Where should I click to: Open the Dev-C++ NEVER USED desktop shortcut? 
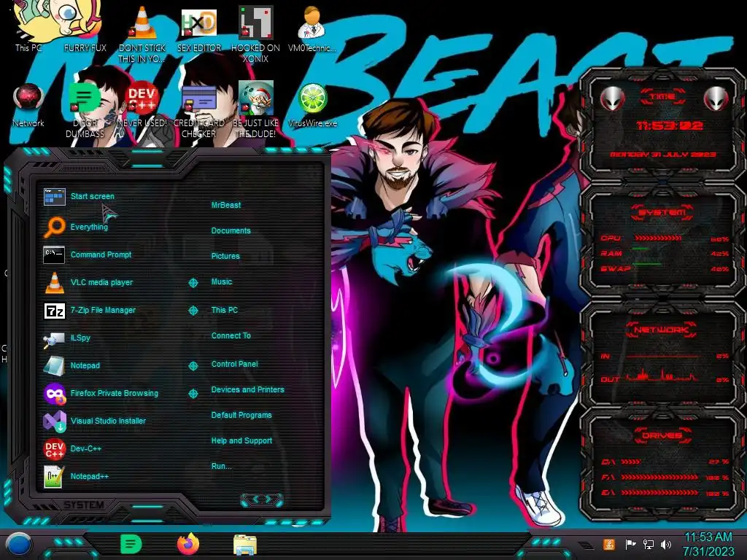142,105
